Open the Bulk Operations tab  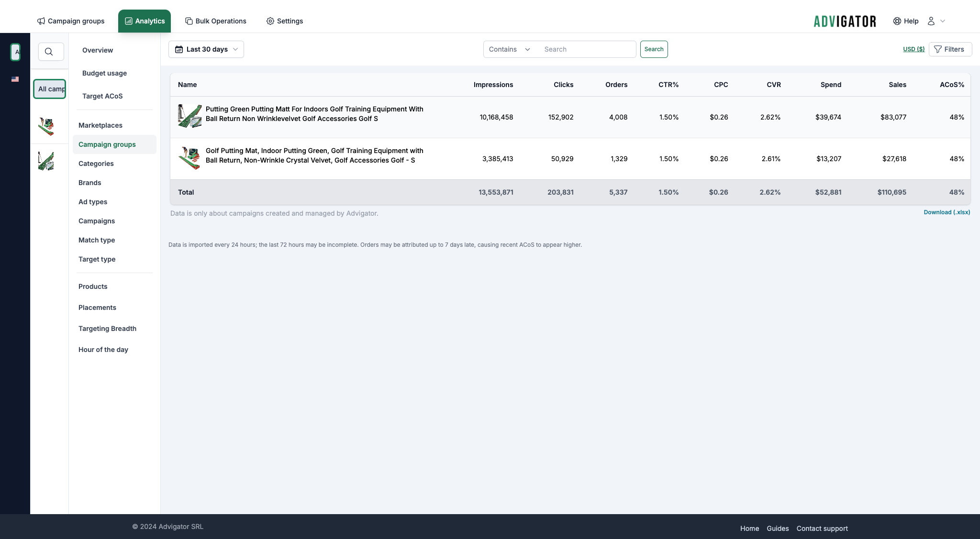click(216, 21)
